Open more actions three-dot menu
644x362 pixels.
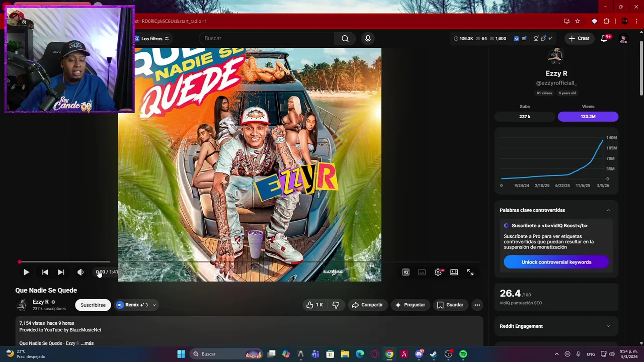477,305
